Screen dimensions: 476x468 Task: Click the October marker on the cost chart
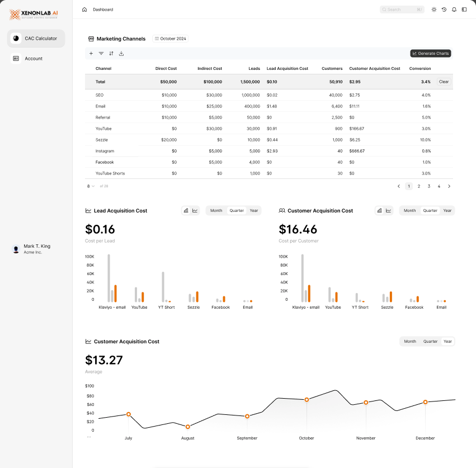[307, 399]
